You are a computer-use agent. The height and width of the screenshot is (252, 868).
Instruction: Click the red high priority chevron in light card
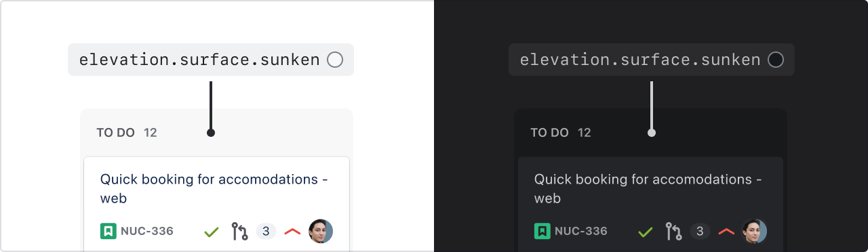coord(292,232)
